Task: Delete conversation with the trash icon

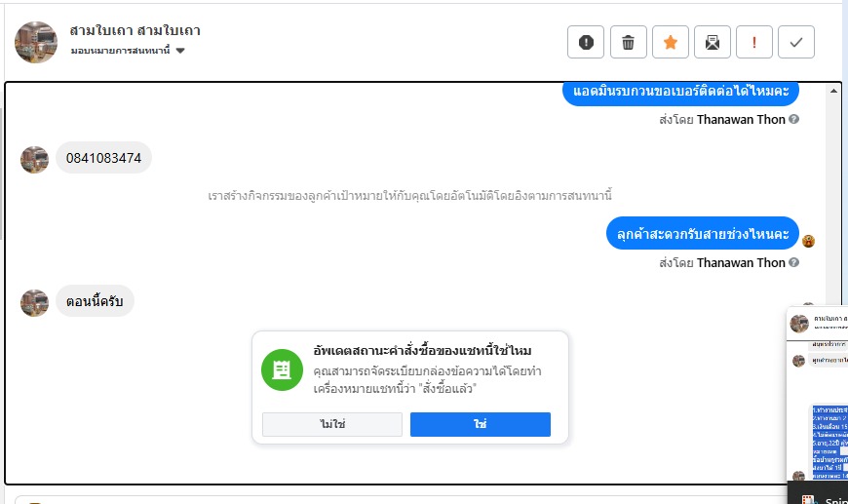Action: pyautogui.click(x=628, y=42)
